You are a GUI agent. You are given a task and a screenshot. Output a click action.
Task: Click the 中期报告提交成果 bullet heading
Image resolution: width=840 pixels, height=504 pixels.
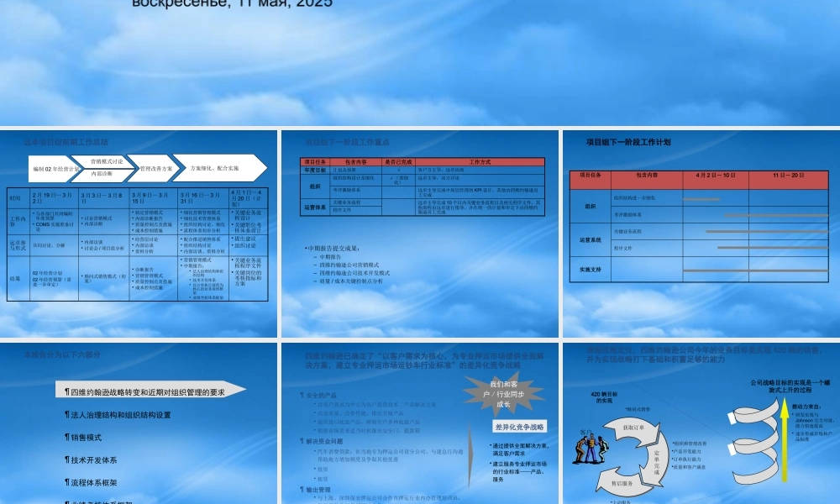tap(333, 249)
